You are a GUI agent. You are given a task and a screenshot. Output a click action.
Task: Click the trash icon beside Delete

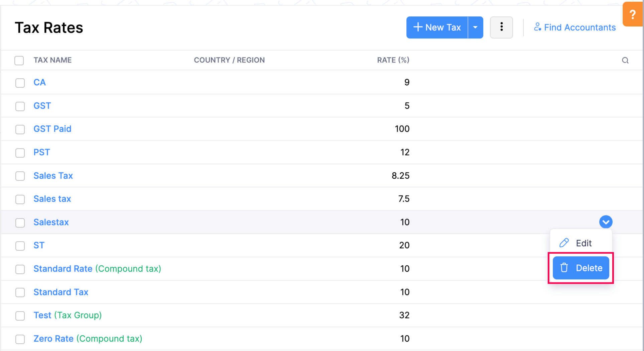coord(564,268)
